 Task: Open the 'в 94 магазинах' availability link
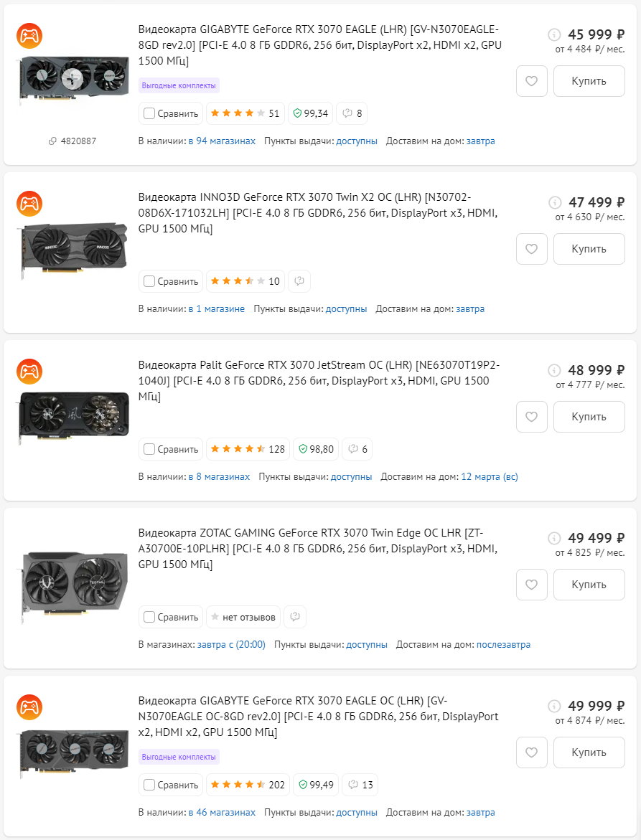(222, 141)
